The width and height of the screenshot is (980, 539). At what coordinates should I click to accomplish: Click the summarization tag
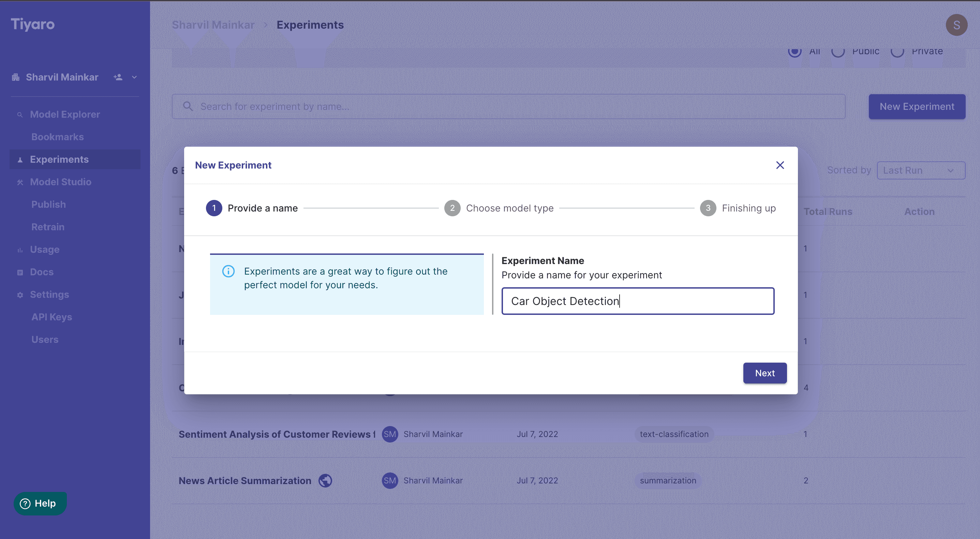(668, 480)
